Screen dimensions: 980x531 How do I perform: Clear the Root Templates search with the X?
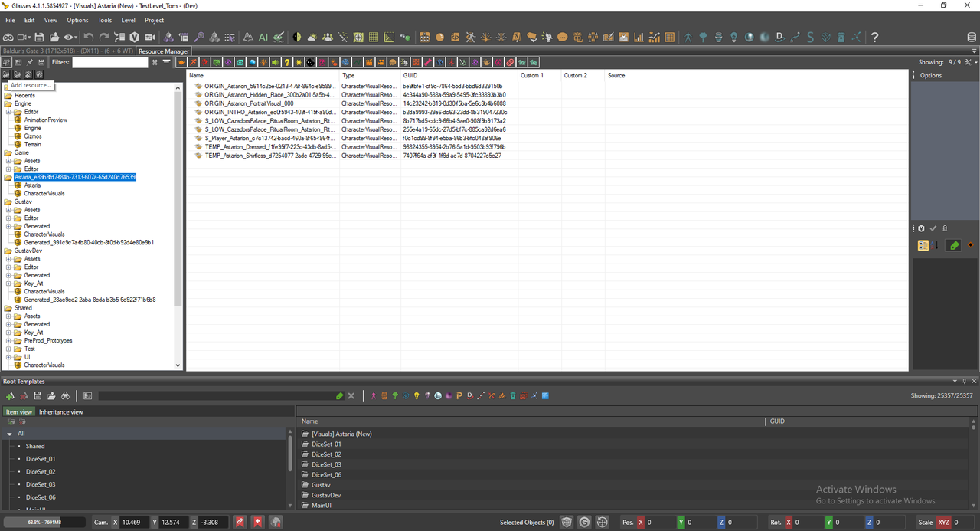(351, 396)
